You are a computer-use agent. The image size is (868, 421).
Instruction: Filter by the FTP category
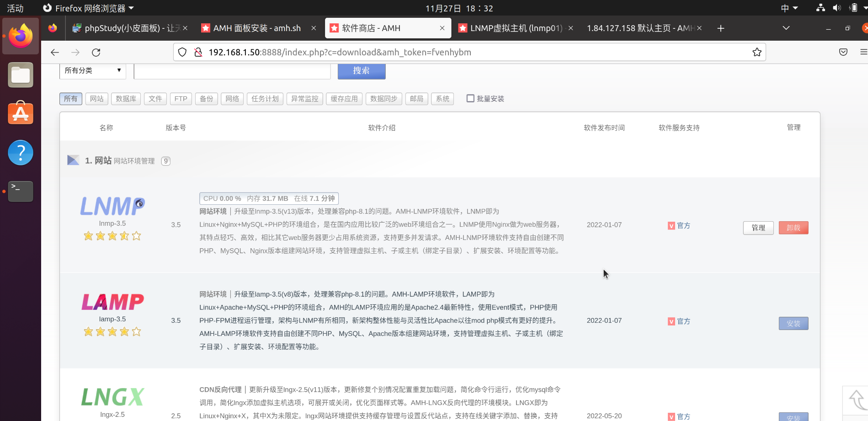(x=181, y=99)
